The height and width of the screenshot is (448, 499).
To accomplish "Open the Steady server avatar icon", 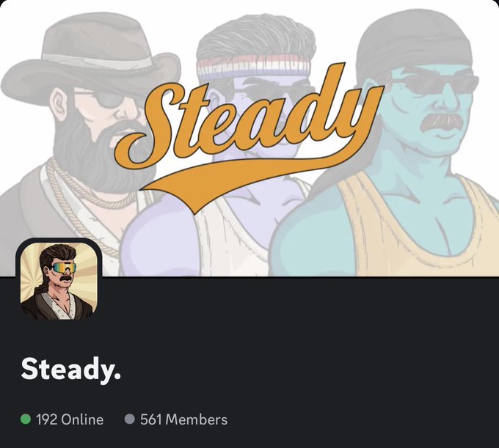I will [59, 280].
